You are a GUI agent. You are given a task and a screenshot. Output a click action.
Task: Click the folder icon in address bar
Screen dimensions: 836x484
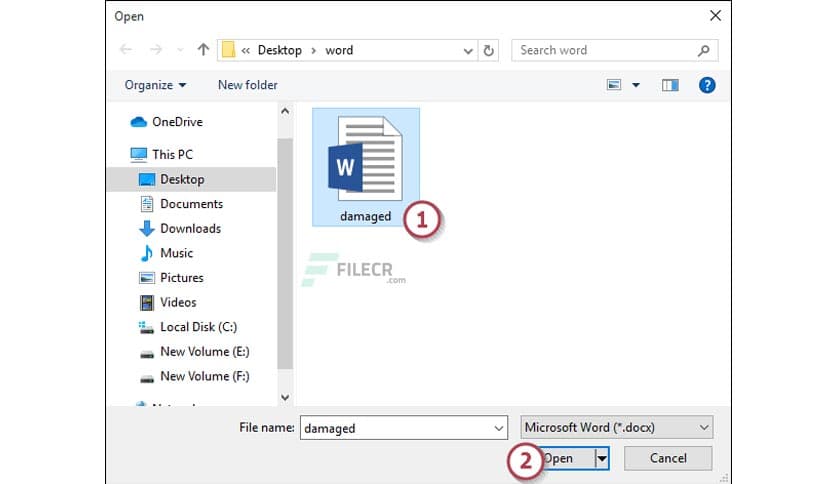228,50
